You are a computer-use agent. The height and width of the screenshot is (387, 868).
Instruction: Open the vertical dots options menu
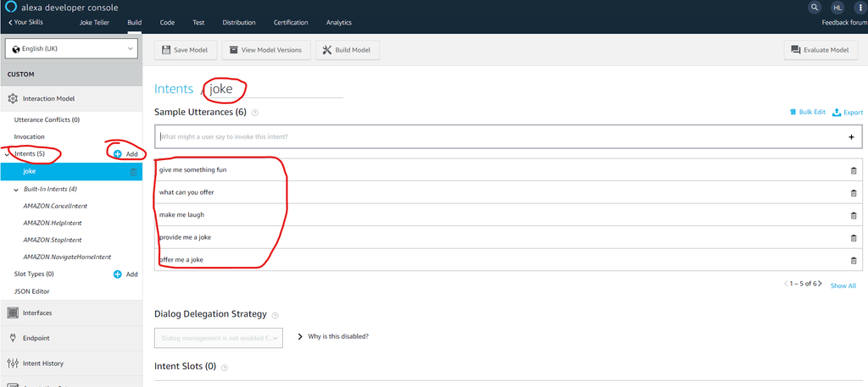[x=858, y=7]
